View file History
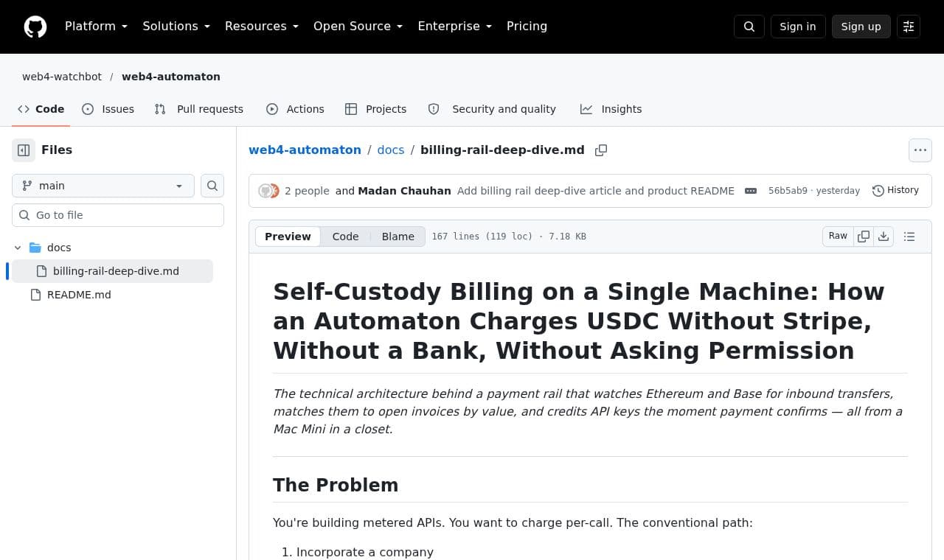 [895, 190]
